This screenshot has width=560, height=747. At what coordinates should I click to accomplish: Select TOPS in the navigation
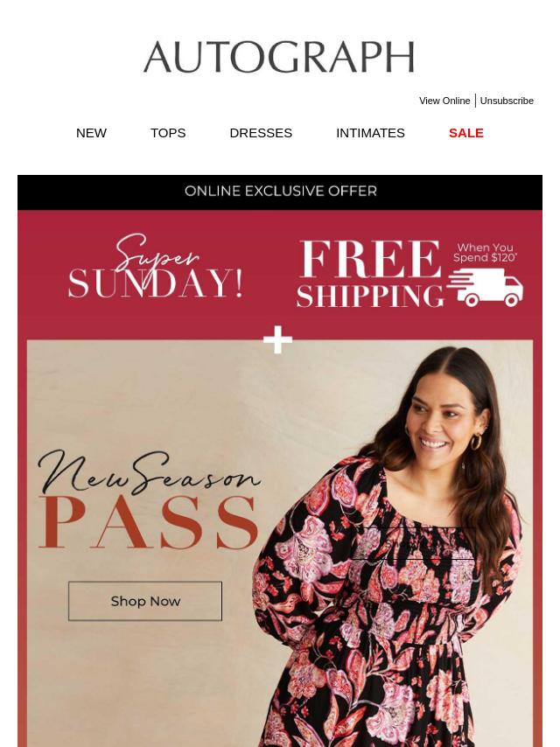(168, 133)
